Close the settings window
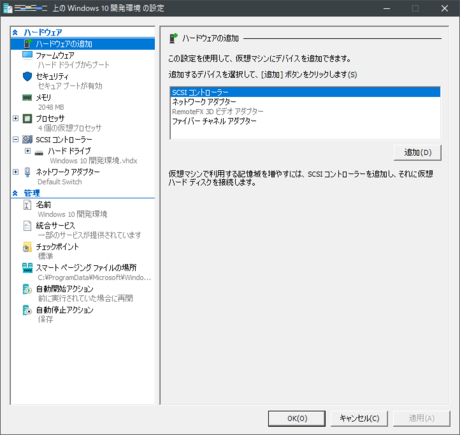This screenshot has width=460, height=435. [445, 8]
